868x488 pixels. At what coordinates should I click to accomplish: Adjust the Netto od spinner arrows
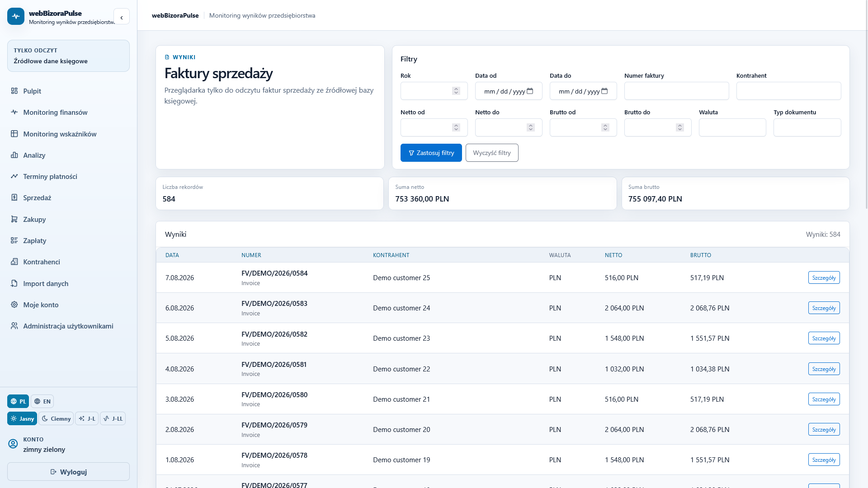coord(456,127)
